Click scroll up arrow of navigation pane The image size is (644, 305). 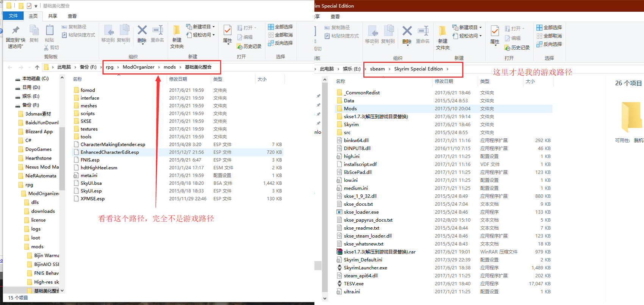pos(62,78)
